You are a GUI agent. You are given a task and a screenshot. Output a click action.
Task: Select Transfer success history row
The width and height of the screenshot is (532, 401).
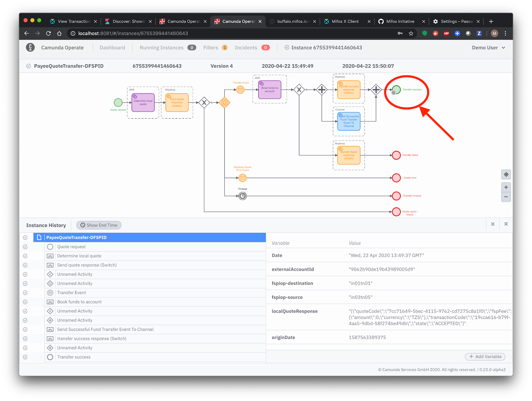[x=155, y=357]
